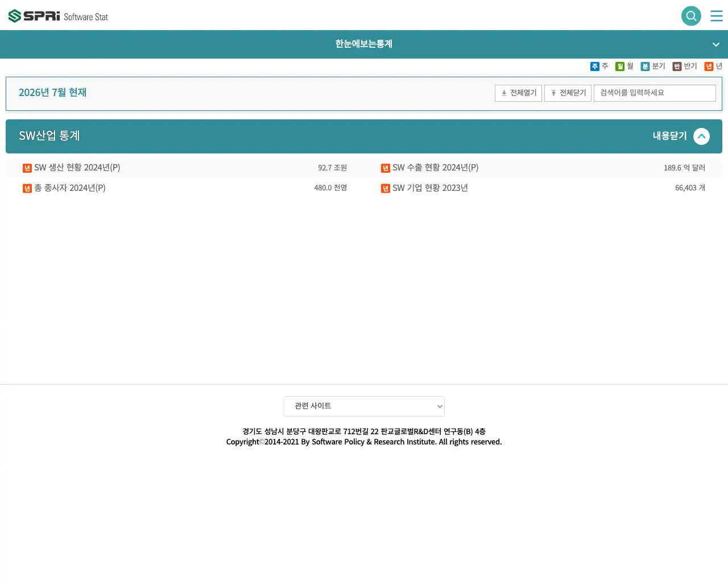Viewport: 728px width, 582px height.
Task: Click the teal 분기 legend icon
Action: click(x=645, y=66)
